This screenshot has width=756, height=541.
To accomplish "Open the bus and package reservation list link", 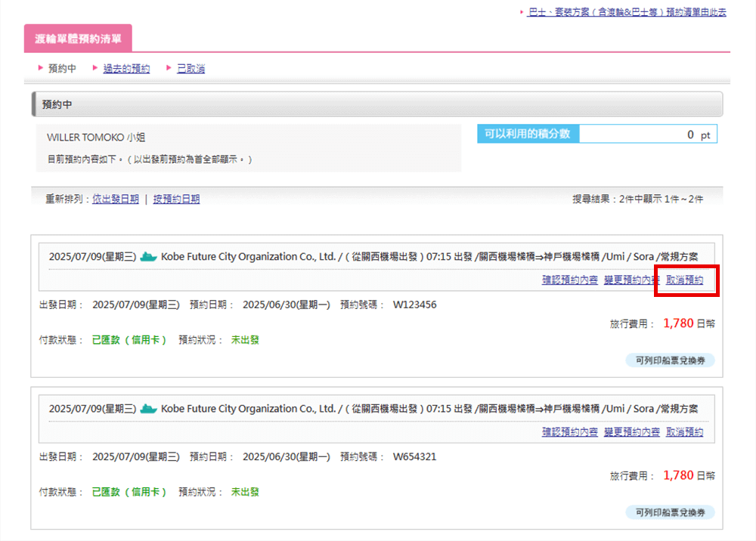I will (x=627, y=12).
